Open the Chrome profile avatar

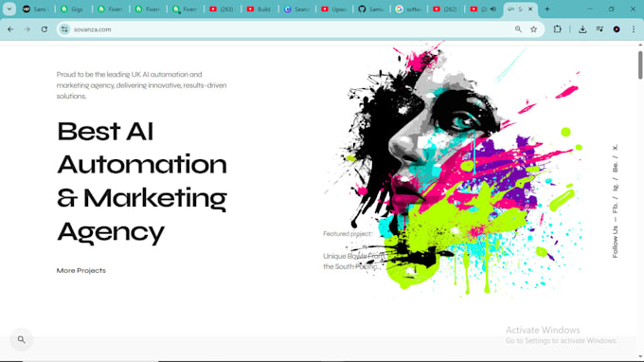[x=617, y=29]
